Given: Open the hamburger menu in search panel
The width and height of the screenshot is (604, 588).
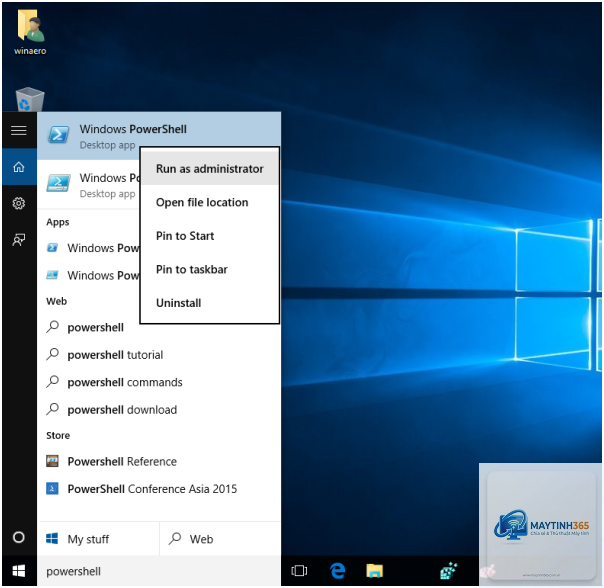Looking at the screenshot, I should coord(19,131).
